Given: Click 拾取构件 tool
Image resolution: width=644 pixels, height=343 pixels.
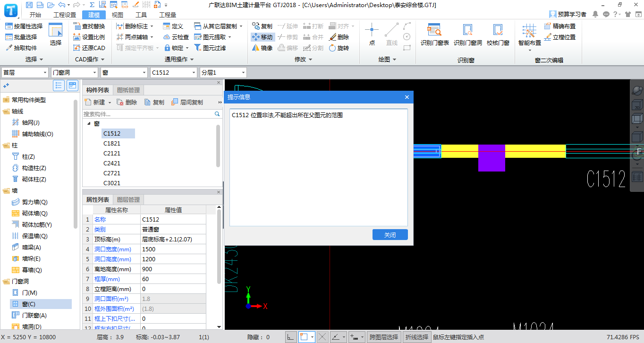Looking at the screenshot, I should tap(21, 48).
